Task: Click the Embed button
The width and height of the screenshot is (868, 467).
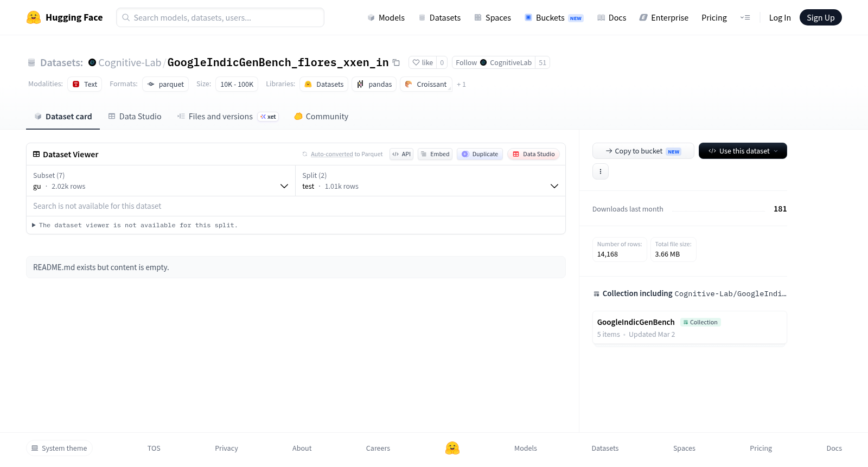Action: pos(435,154)
